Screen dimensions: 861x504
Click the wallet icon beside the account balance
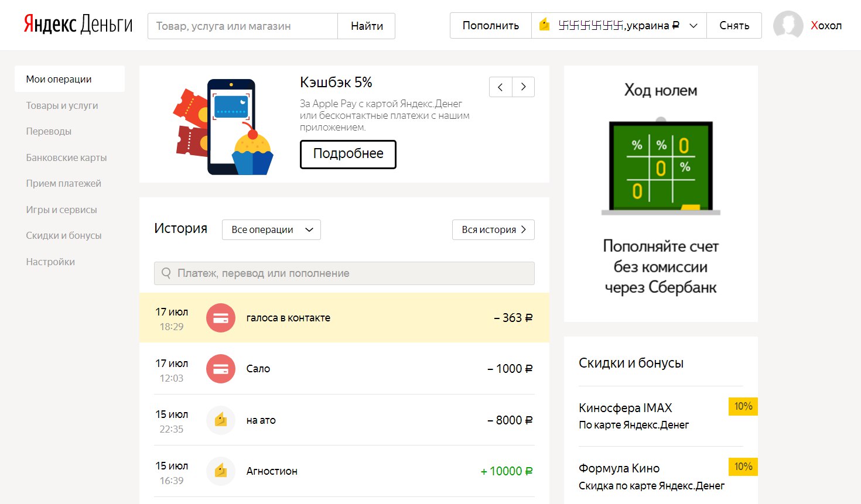tap(545, 25)
